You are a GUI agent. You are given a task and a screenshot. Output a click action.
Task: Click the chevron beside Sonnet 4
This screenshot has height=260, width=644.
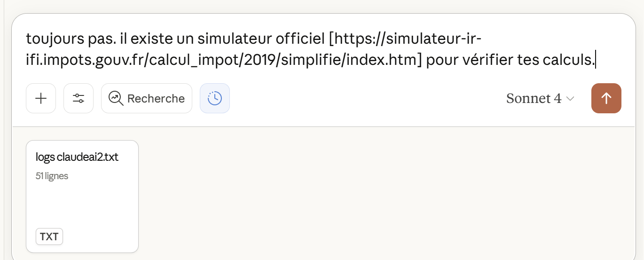click(x=570, y=99)
